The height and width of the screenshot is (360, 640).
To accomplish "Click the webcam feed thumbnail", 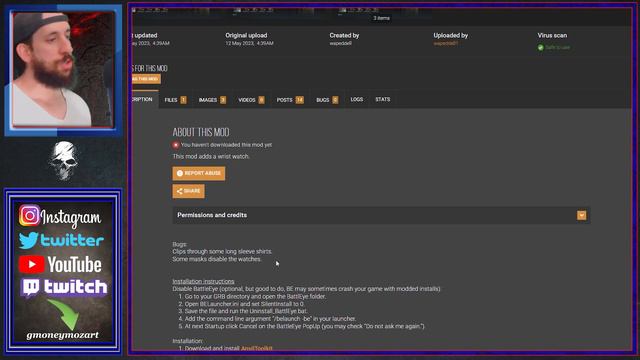I will [63, 69].
